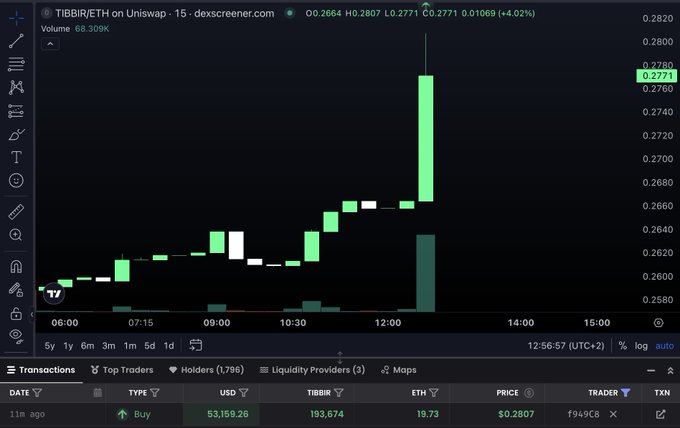Click the TradingView logo
The width and height of the screenshot is (680, 428).
point(54,294)
